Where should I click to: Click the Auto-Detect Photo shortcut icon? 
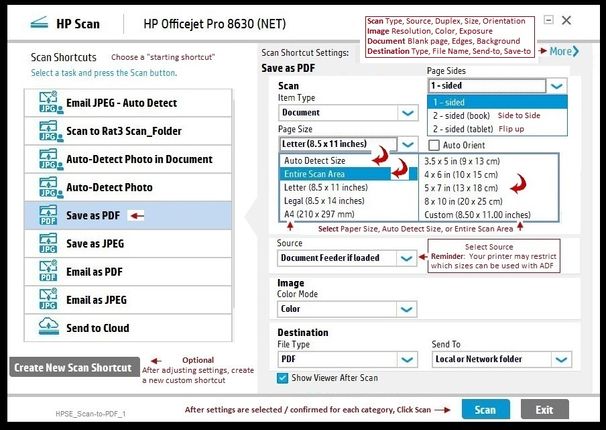[x=51, y=187]
